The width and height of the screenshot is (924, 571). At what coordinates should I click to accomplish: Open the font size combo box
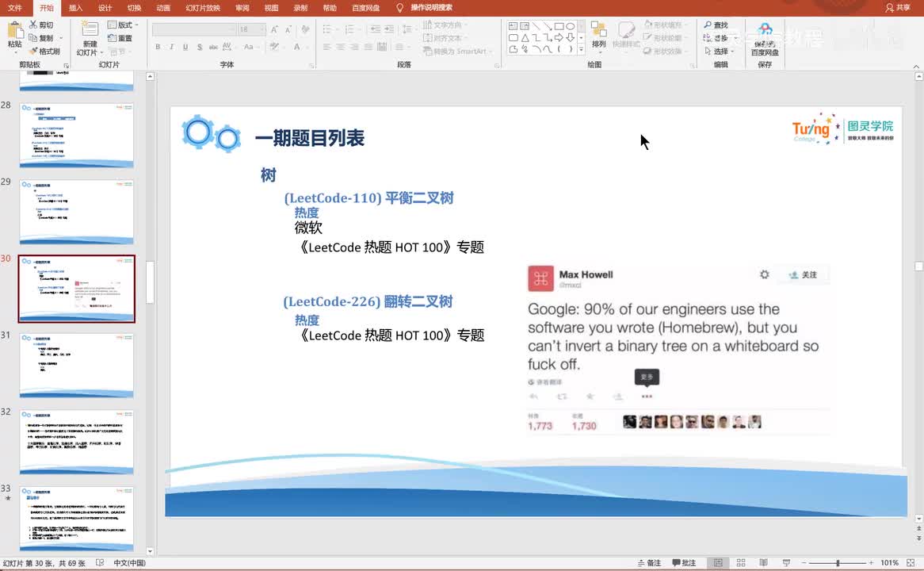click(252, 29)
